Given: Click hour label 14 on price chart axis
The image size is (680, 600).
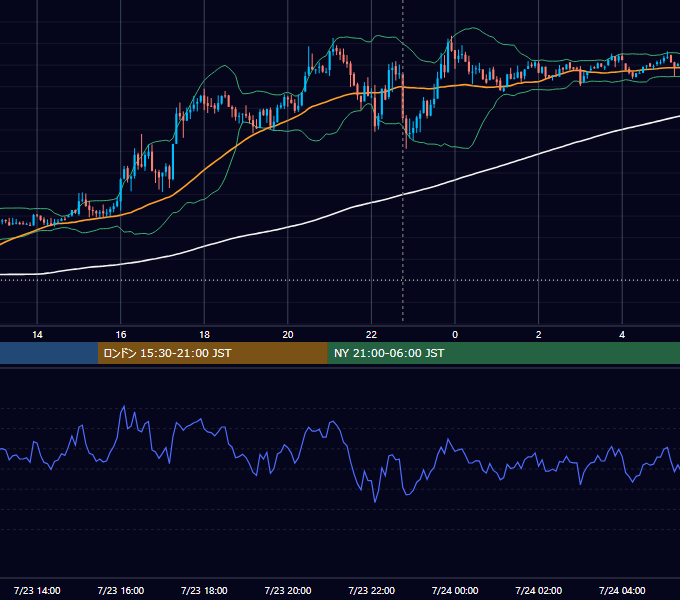Looking at the screenshot, I should (x=37, y=335).
